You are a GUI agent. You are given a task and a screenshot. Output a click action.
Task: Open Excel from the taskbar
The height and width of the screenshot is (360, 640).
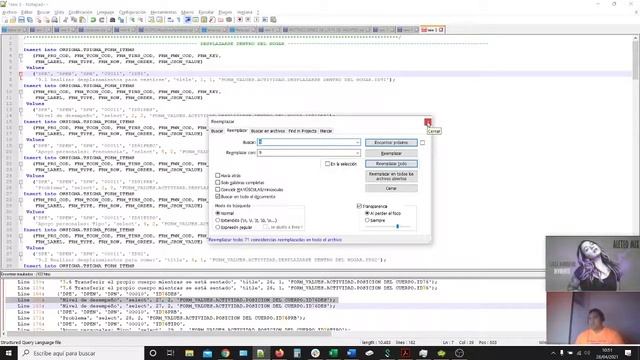click(x=333, y=353)
